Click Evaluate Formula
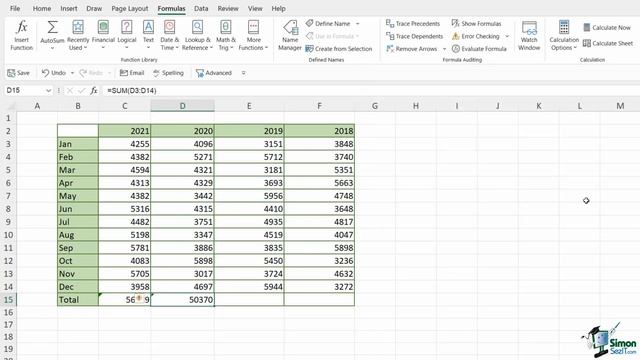 (479, 49)
